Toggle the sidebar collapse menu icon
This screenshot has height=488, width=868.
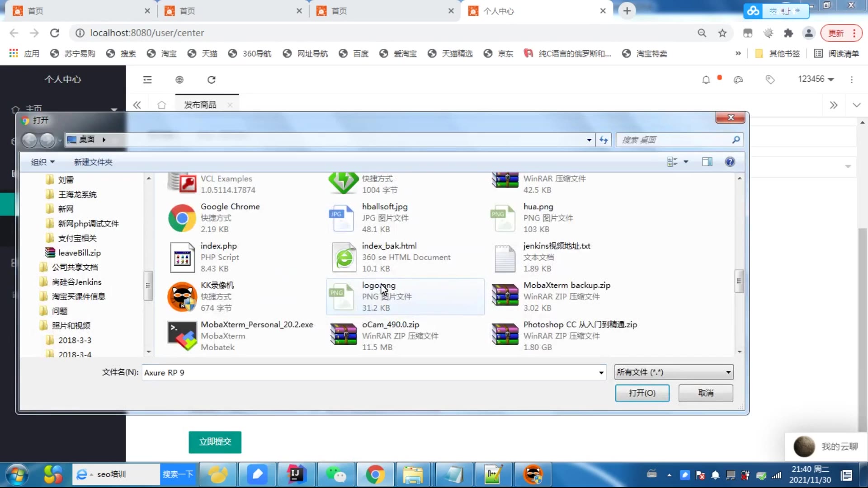pos(147,80)
